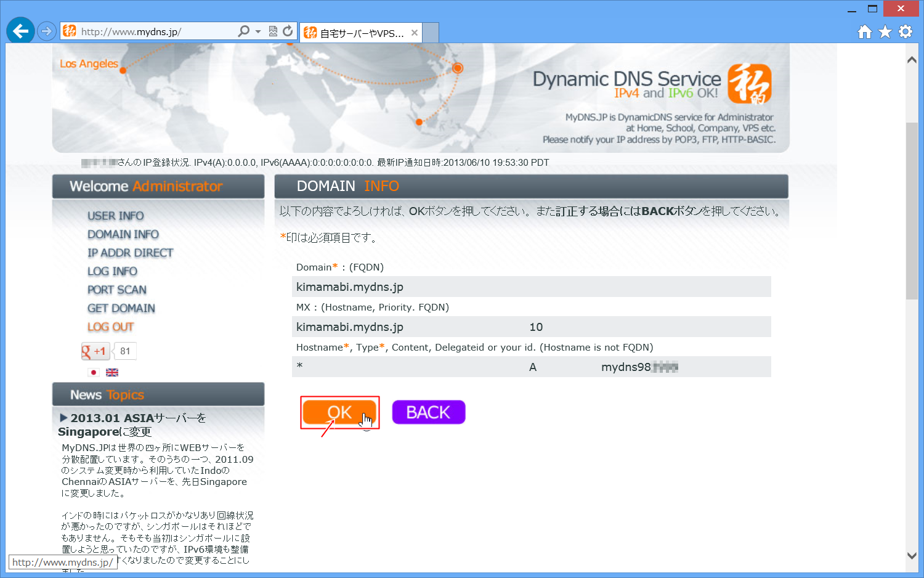Open the address bar autocomplete dropdown arrow
This screenshot has width=924, height=578.
point(258,31)
